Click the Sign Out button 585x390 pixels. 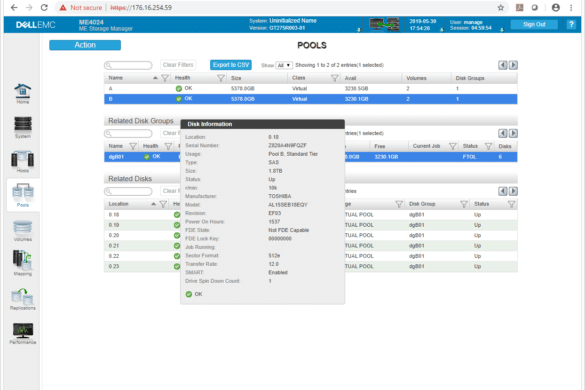tap(534, 24)
